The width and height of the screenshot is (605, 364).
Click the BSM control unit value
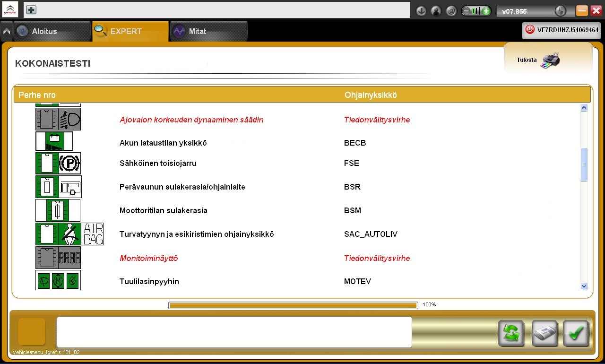pos(353,210)
